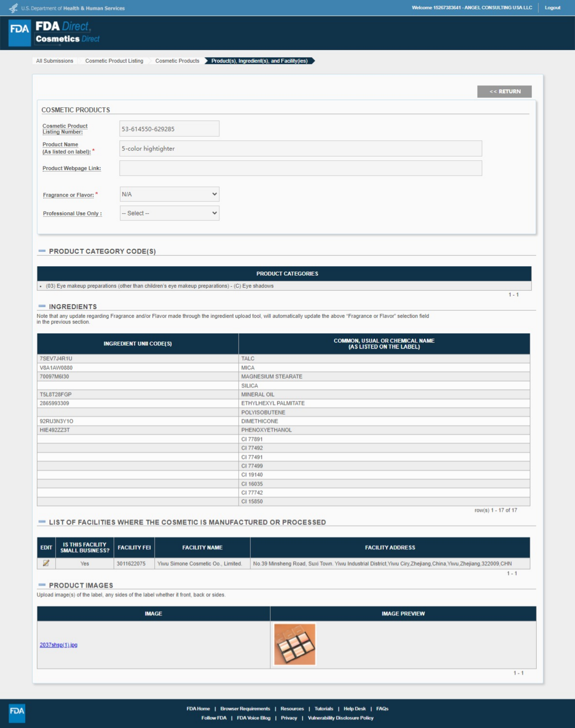Collapse Product Category Code(s) section

tap(42, 251)
